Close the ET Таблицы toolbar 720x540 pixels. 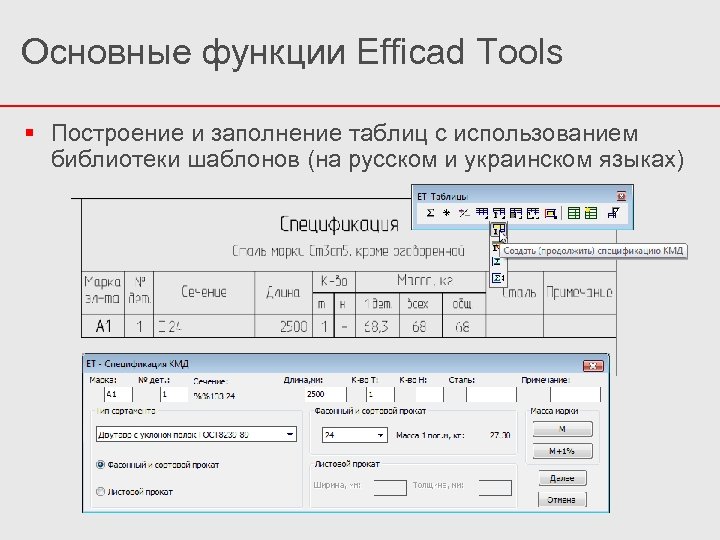coord(621,197)
